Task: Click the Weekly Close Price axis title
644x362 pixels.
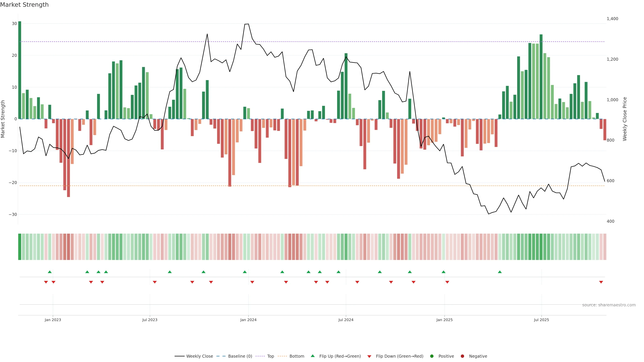Action: point(625,119)
